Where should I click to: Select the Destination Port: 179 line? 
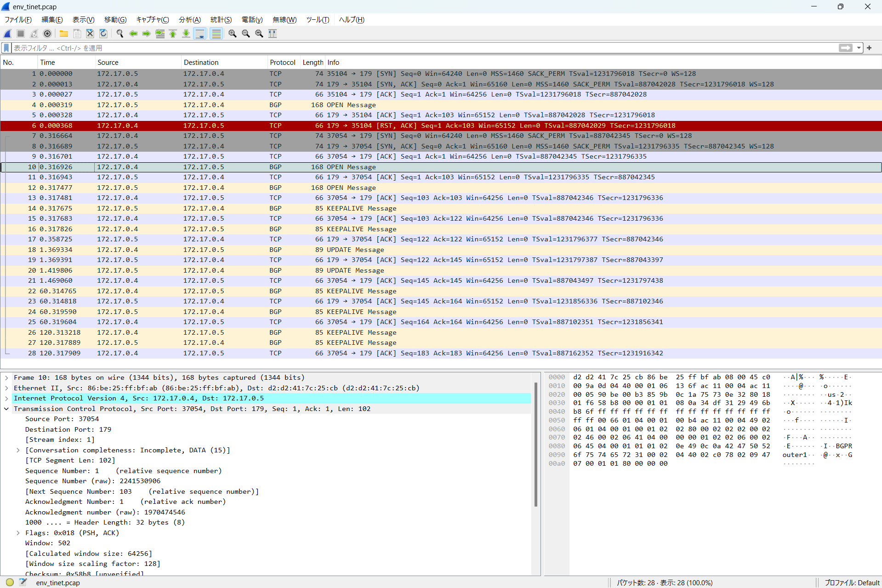[x=68, y=429]
